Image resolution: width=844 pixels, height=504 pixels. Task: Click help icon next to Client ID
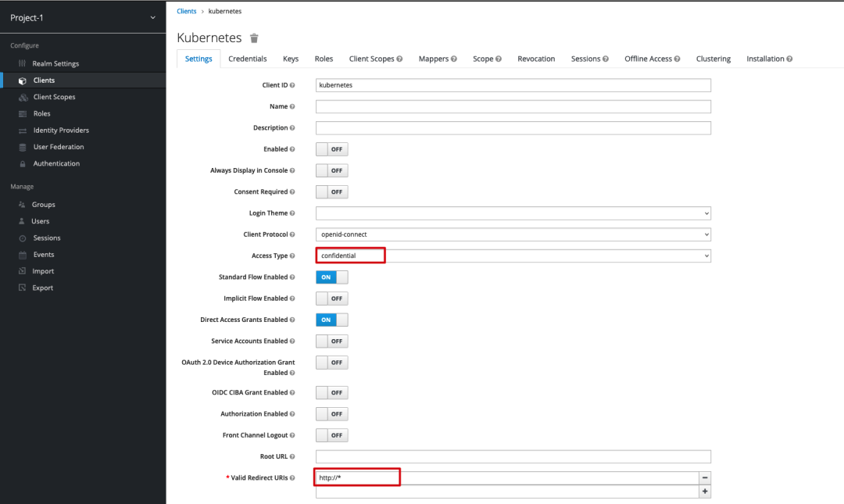click(292, 85)
